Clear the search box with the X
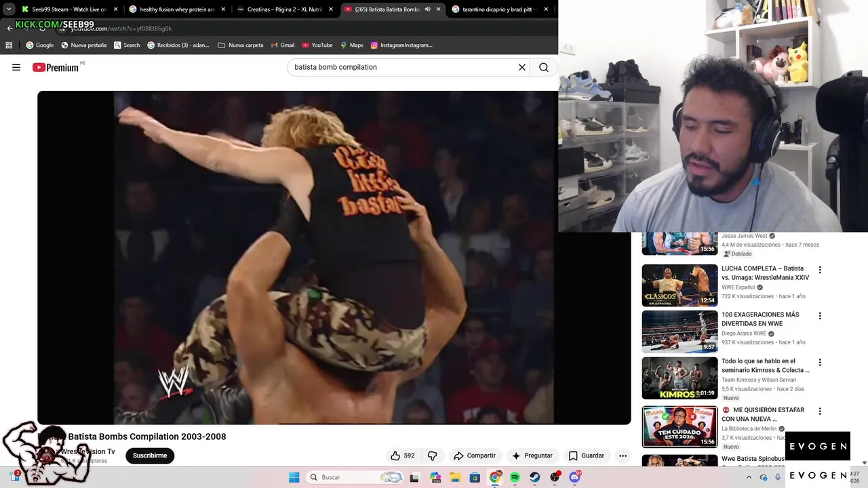This screenshot has width=868, height=488. (522, 67)
